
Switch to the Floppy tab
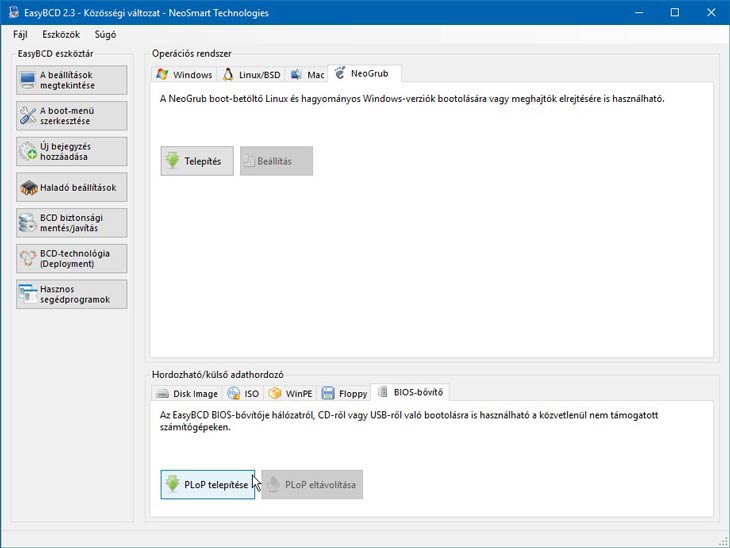coord(345,393)
